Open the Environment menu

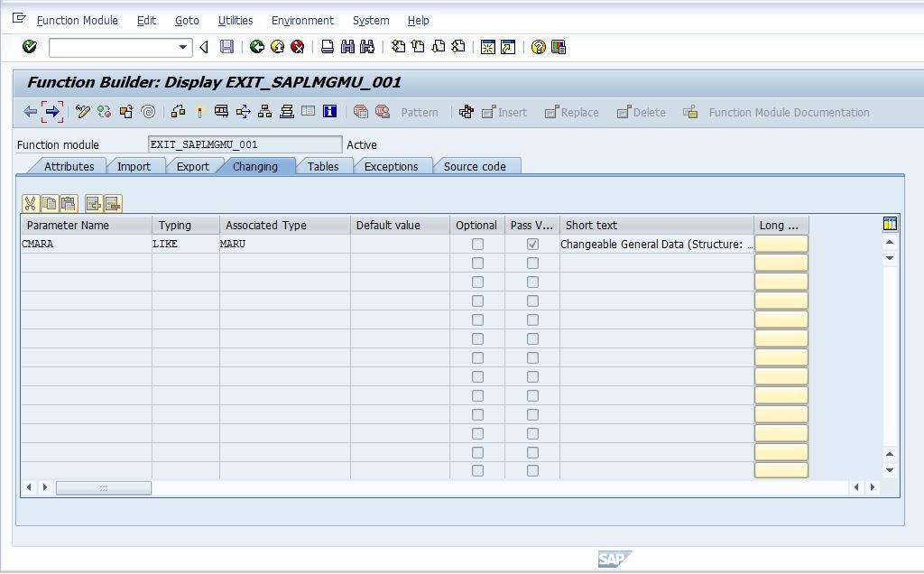click(302, 21)
